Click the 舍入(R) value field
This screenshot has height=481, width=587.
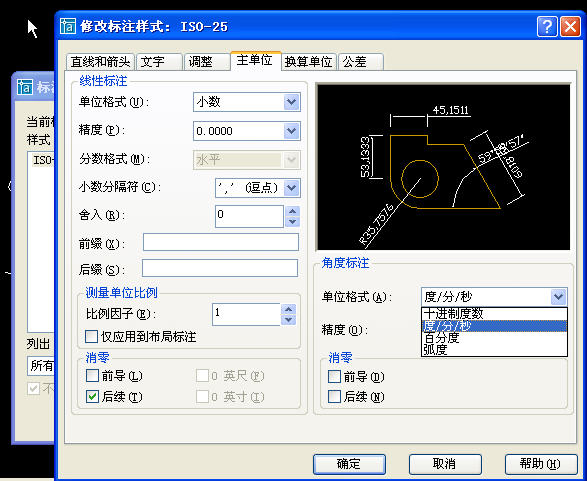pos(249,216)
